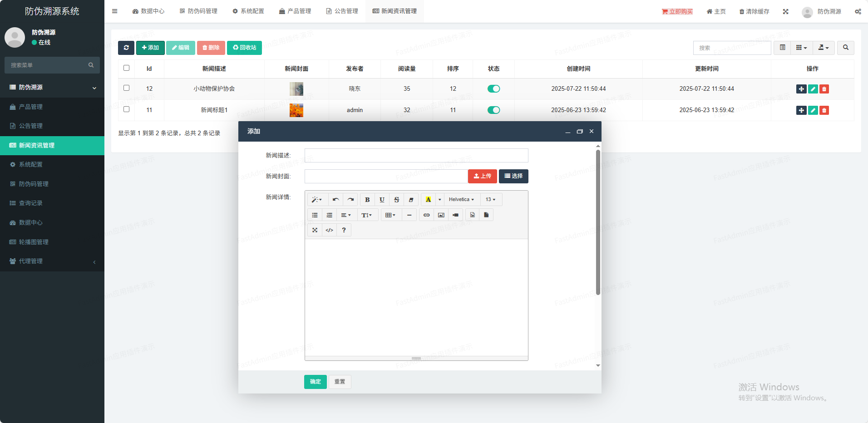868x423 pixels.
Task: Open the Helvetica font family dropdown
Action: pyautogui.click(x=461, y=200)
